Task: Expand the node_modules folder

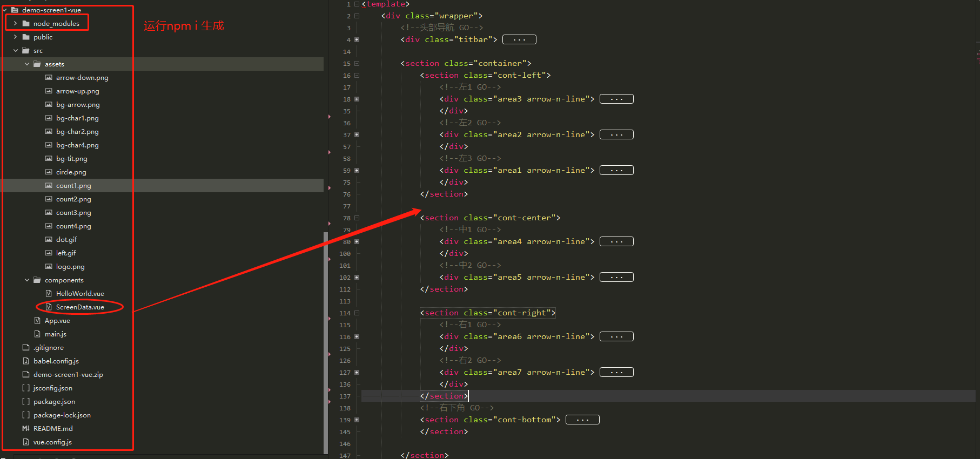Action: 15,24
